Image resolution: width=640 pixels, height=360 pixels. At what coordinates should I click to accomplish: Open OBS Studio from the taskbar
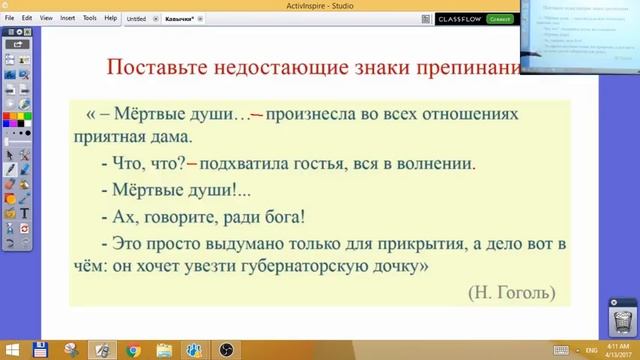(226, 350)
